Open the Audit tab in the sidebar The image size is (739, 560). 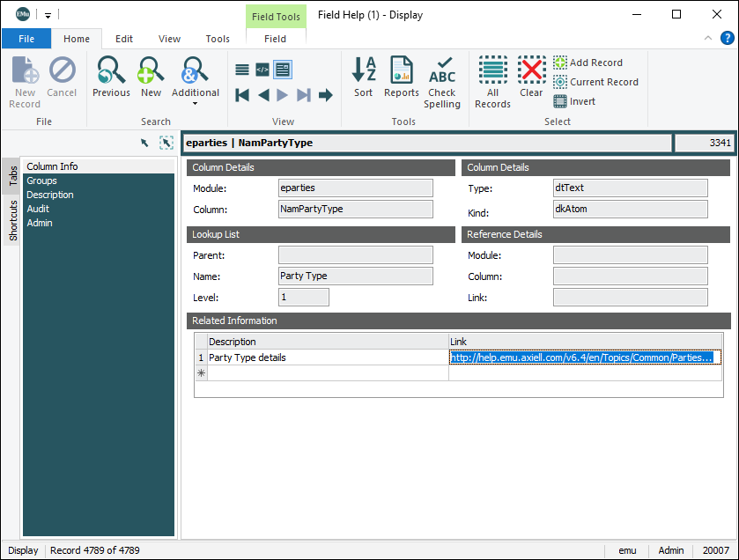(37, 208)
